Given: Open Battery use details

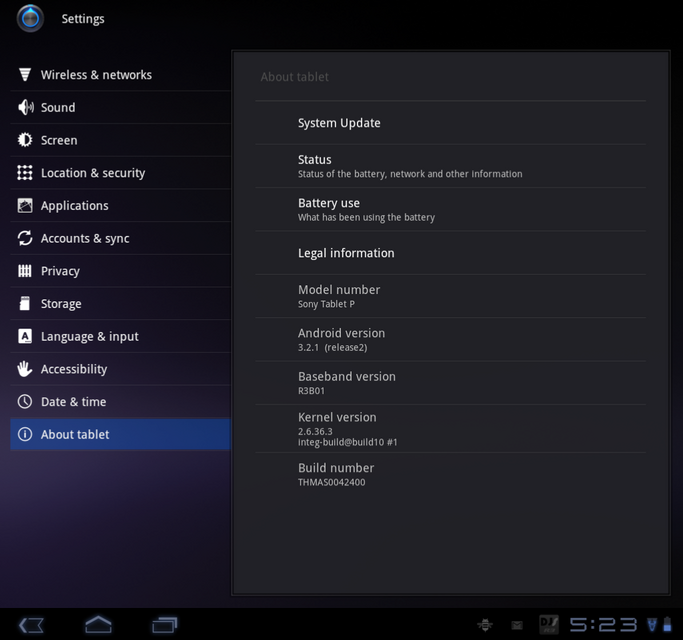Looking at the screenshot, I should 450,210.
